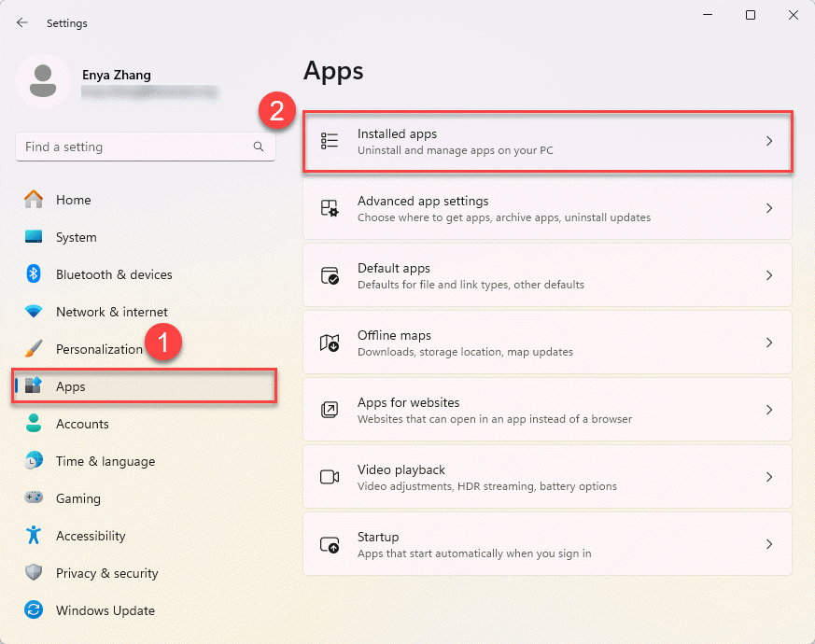Select the Gaming sidebar item

pyautogui.click(x=77, y=498)
